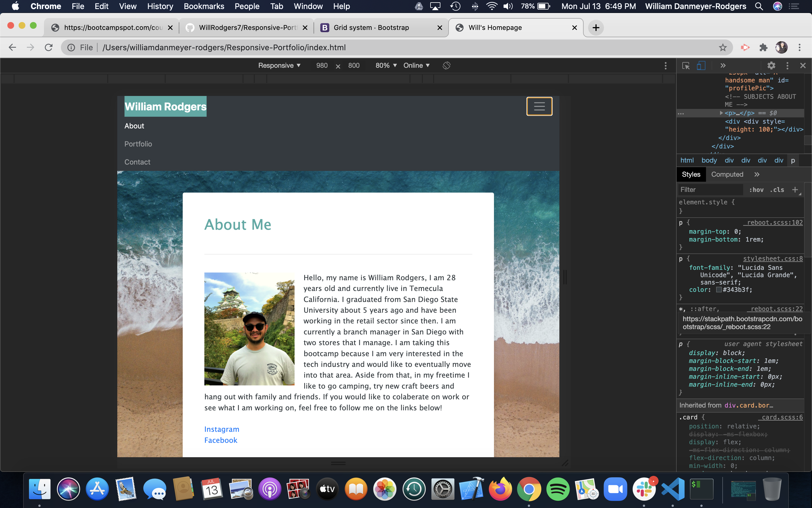Open the 80% zoom dropdown
This screenshot has height=508, width=812.
(x=386, y=65)
